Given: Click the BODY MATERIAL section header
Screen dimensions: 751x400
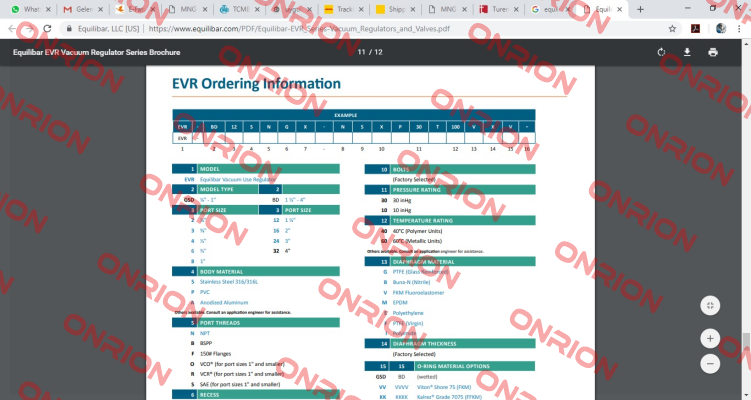Looking at the screenshot, I should pos(256,272).
